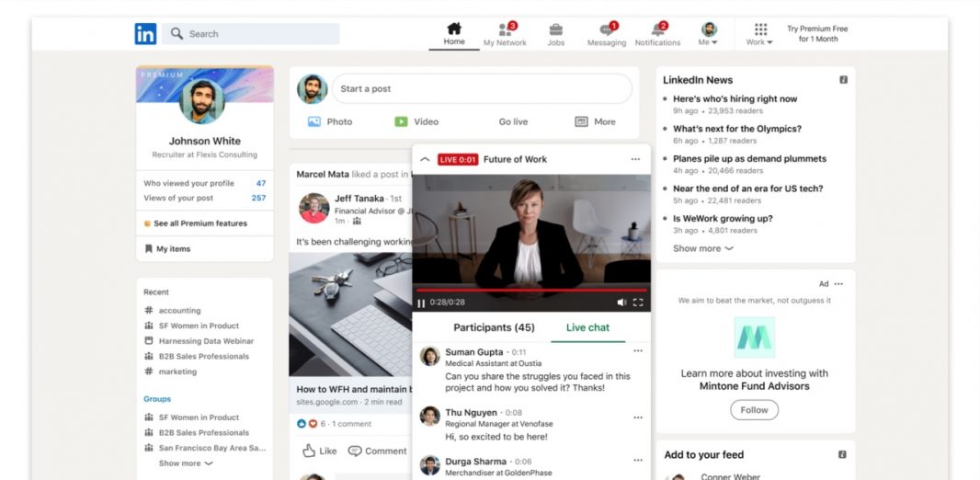Pause the live video

421,303
